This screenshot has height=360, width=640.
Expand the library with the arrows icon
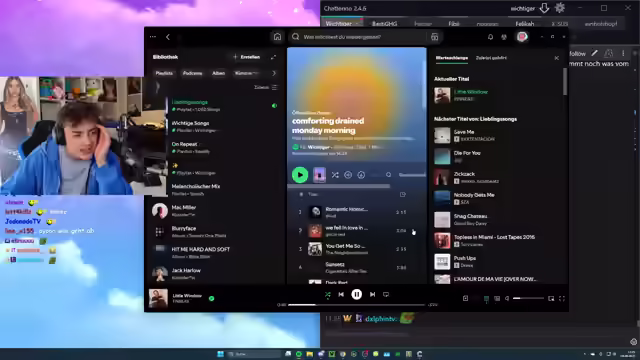pyautogui.click(x=273, y=57)
